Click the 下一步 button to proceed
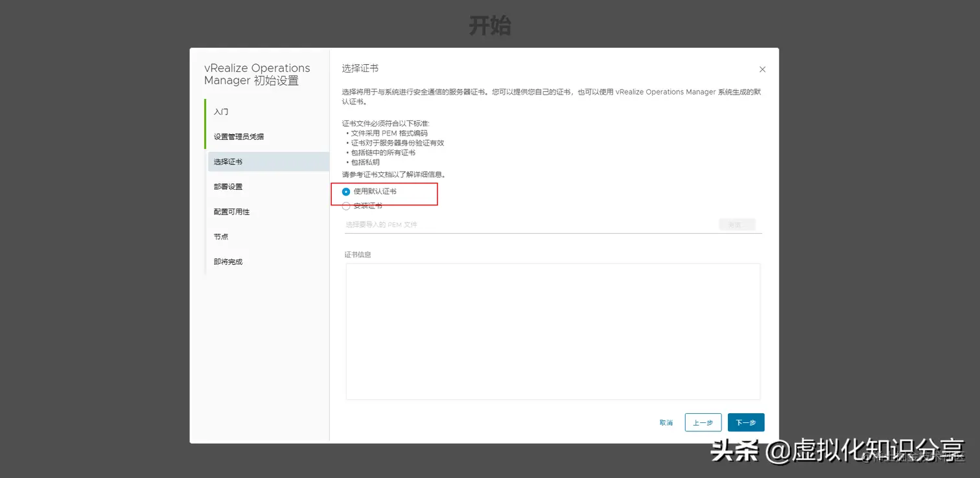980x478 pixels. coord(745,422)
